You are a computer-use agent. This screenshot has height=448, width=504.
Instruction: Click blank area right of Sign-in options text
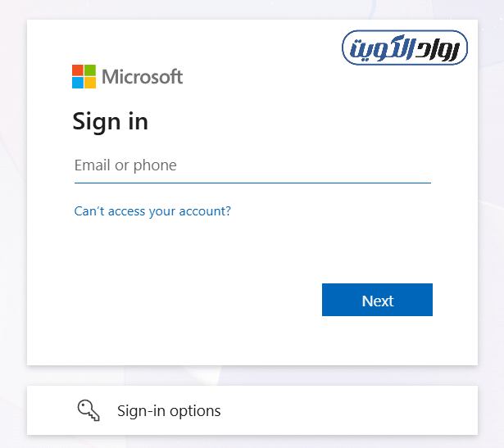click(x=352, y=410)
